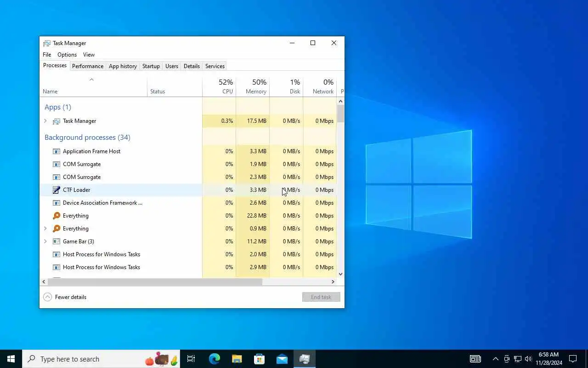This screenshot has height=368, width=588.
Task: Click the Task Manager process icon in Apps
Action: 57,121
